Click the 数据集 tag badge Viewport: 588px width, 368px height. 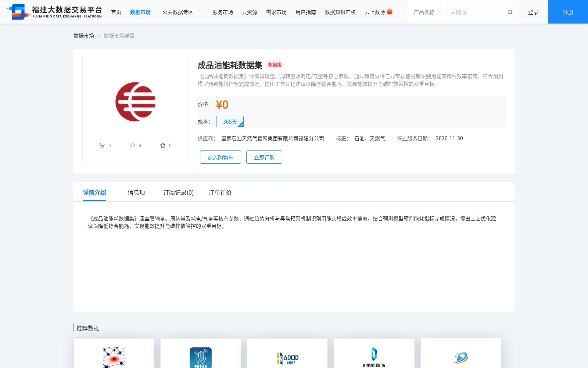coord(275,65)
